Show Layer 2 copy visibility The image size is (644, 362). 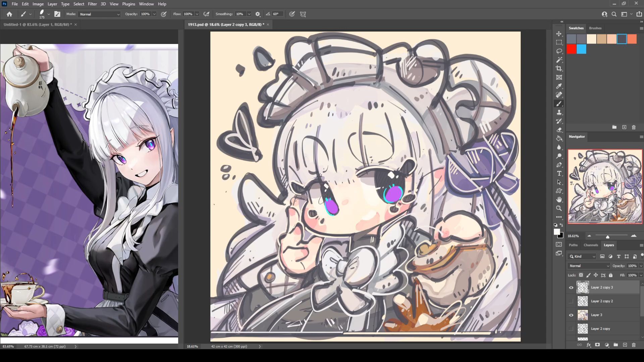click(571, 329)
